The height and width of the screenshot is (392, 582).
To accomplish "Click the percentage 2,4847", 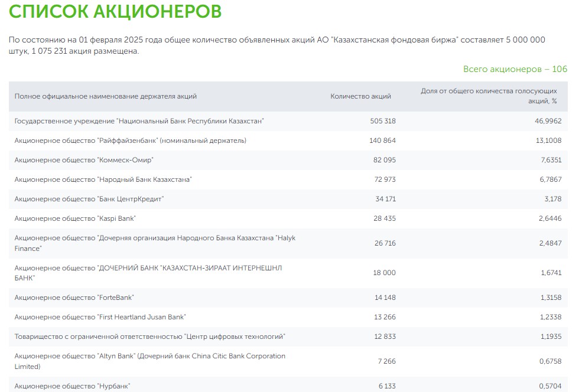I will pyautogui.click(x=550, y=243).
